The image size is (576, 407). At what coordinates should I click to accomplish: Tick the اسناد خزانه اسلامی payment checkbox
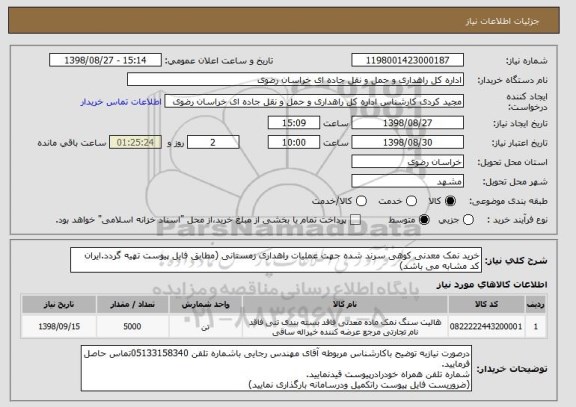point(355,220)
